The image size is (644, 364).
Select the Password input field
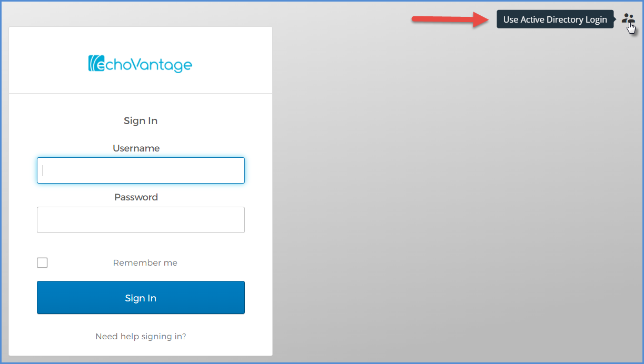pyautogui.click(x=140, y=219)
